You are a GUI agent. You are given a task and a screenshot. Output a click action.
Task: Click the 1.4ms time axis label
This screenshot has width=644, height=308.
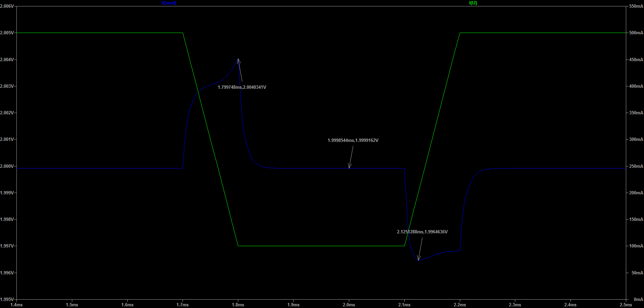coord(16,305)
